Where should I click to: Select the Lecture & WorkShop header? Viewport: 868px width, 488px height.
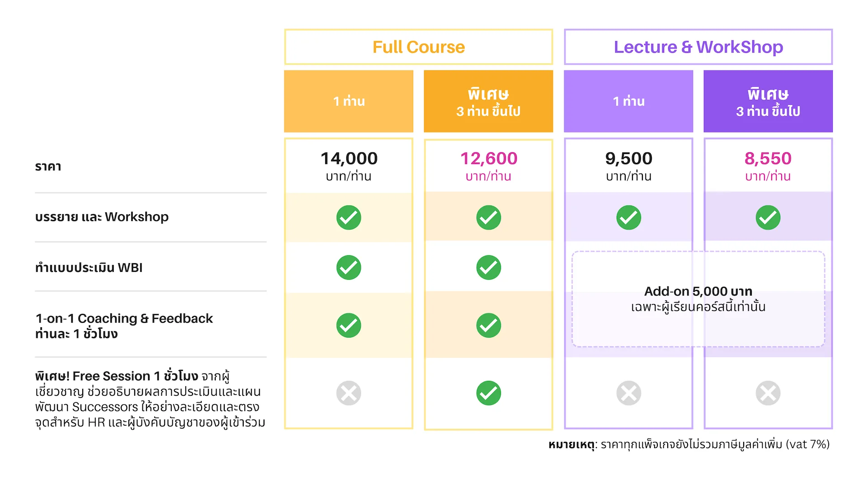[698, 47]
